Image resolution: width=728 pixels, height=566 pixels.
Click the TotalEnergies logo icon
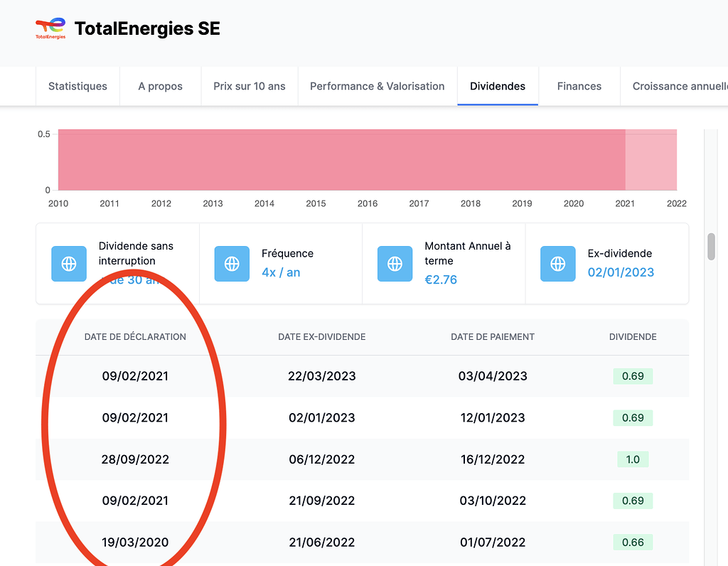click(50, 28)
